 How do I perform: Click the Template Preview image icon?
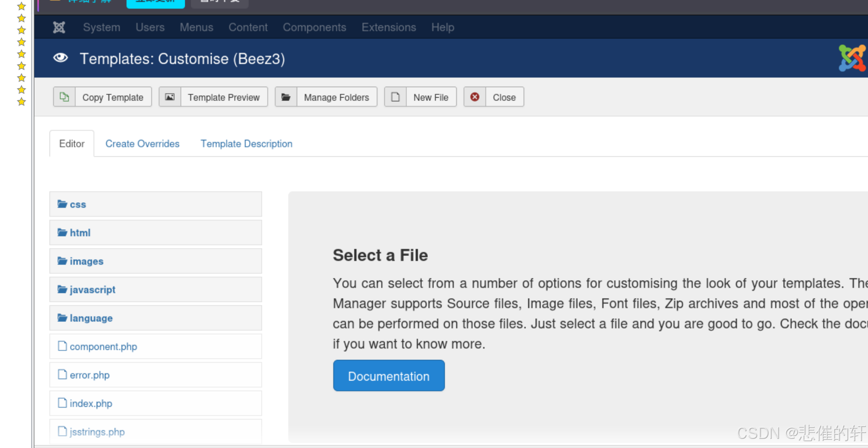click(x=170, y=97)
